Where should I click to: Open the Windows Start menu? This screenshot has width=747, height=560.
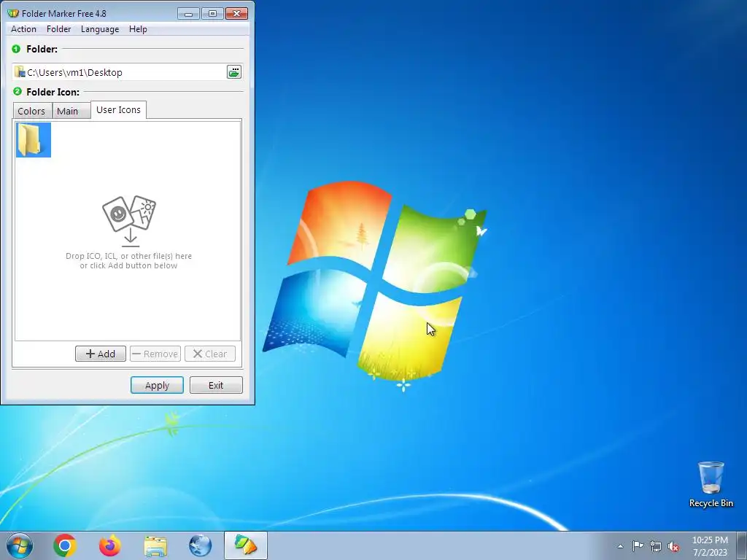pyautogui.click(x=20, y=545)
